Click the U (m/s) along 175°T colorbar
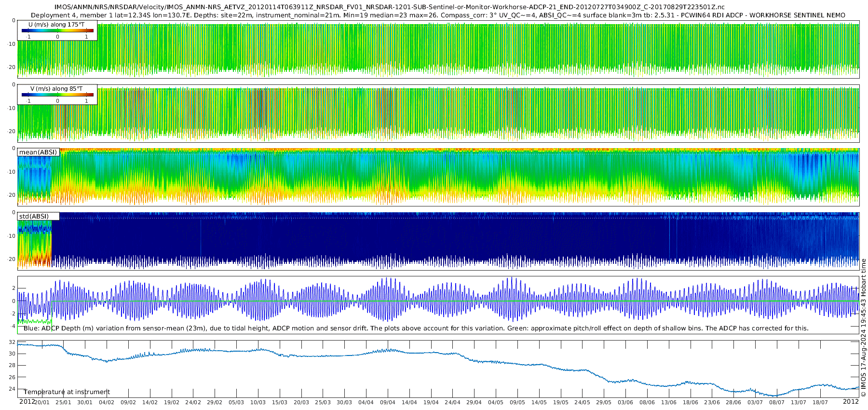The width and height of the screenshot is (868, 410). [57, 30]
